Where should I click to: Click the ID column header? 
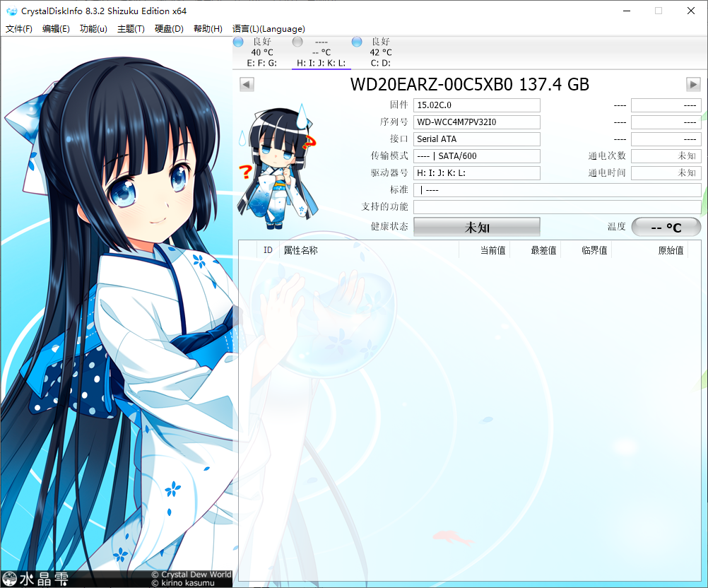pyautogui.click(x=268, y=250)
